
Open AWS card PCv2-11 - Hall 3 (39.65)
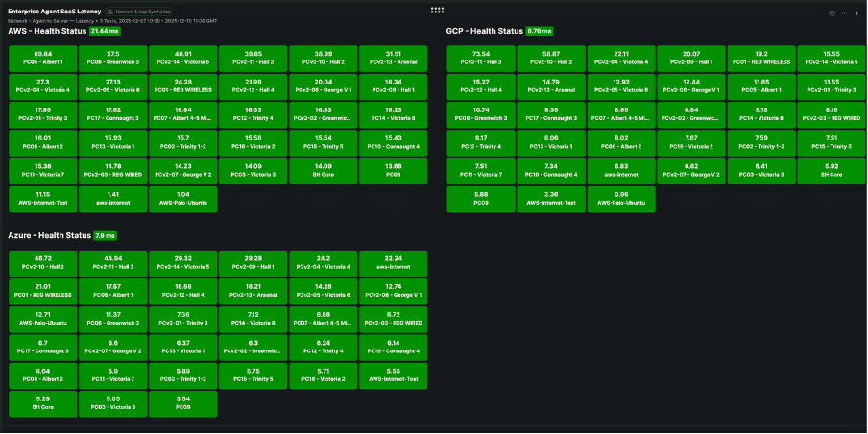(x=253, y=59)
